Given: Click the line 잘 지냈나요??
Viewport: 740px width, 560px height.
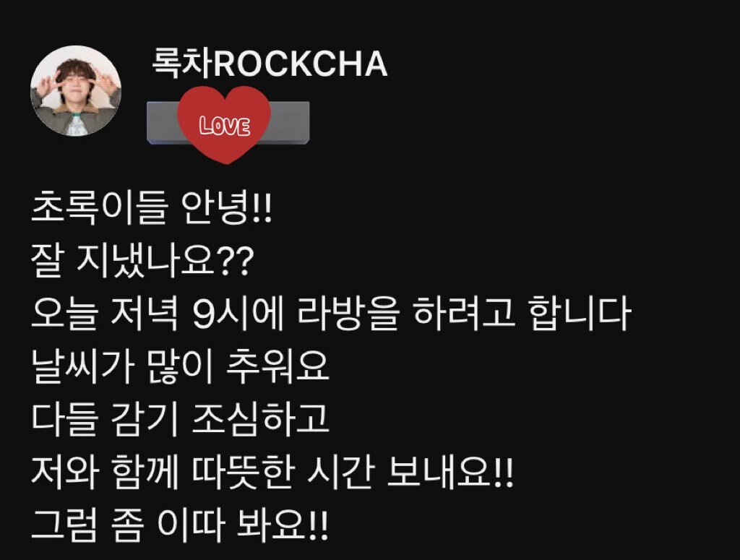Looking at the screenshot, I should 142,260.
